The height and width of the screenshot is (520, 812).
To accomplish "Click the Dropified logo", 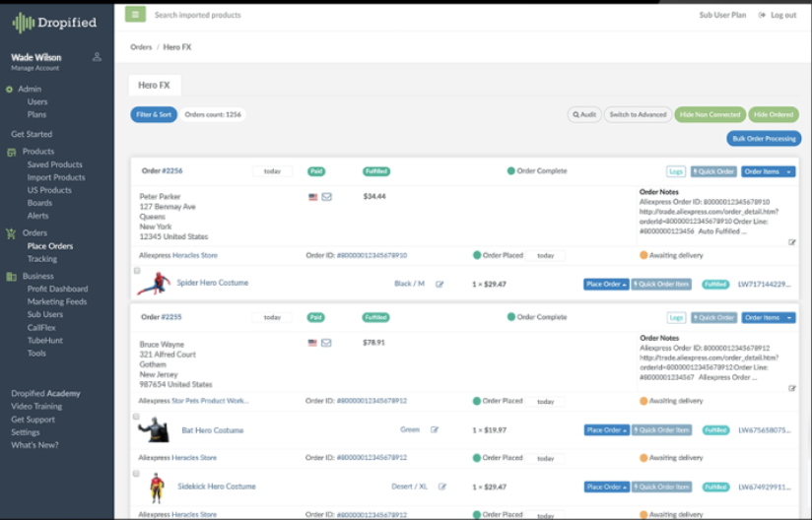I will [x=54, y=23].
